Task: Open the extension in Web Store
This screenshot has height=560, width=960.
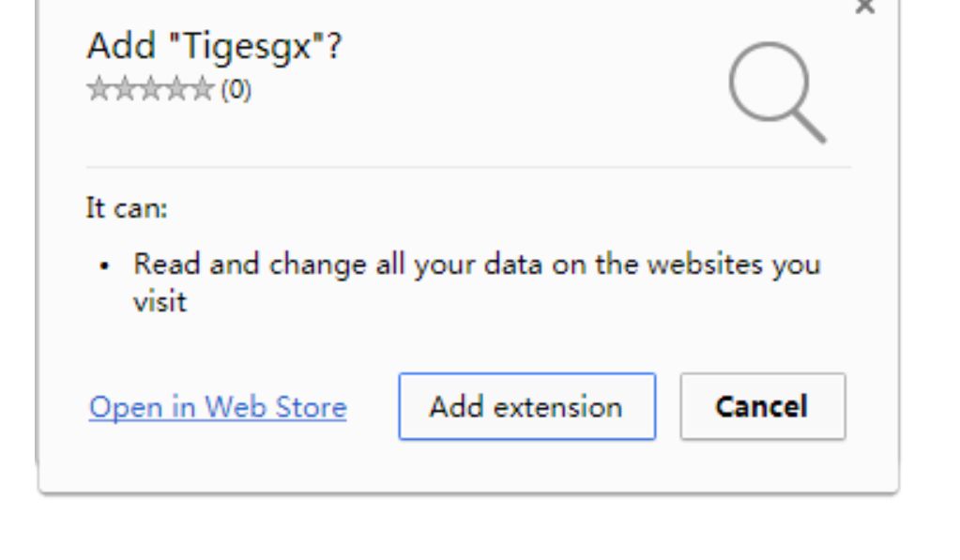Action: click(218, 407)
